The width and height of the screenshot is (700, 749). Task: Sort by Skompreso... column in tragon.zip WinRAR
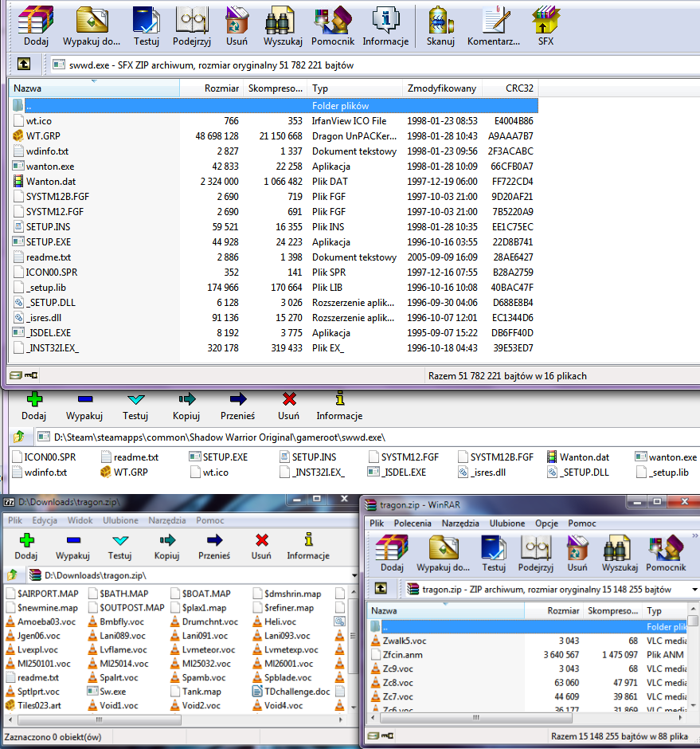[x=612, y=610]
